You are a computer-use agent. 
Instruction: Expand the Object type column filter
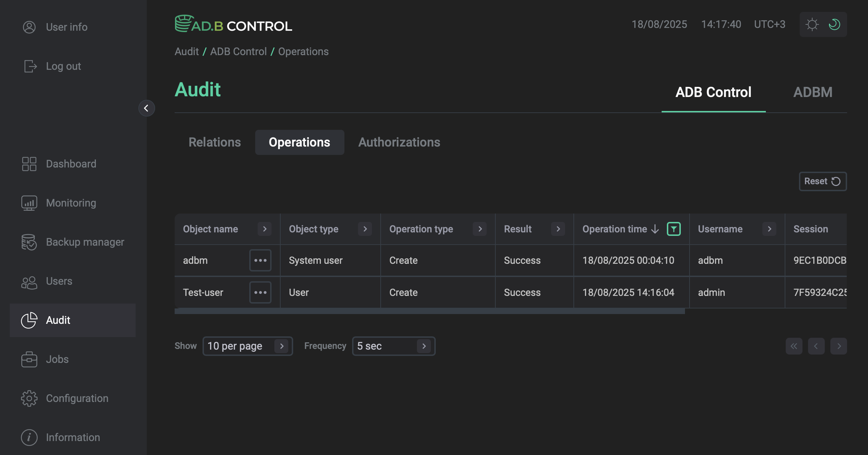coord(365,229)
